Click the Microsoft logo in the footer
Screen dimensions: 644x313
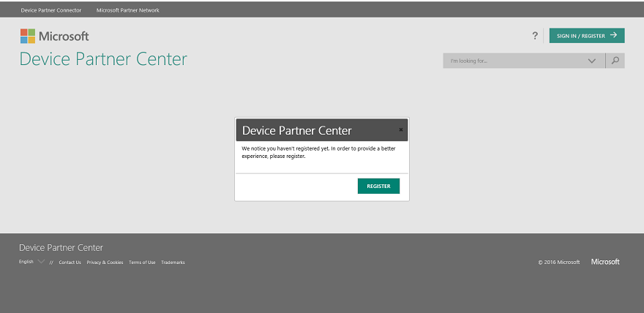(605, 262)
